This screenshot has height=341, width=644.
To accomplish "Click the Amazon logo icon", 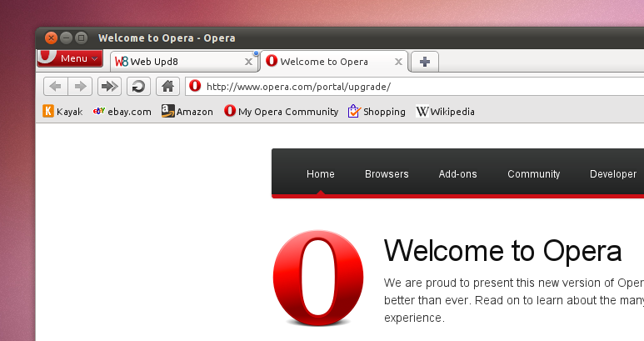I will coord(167,111).
